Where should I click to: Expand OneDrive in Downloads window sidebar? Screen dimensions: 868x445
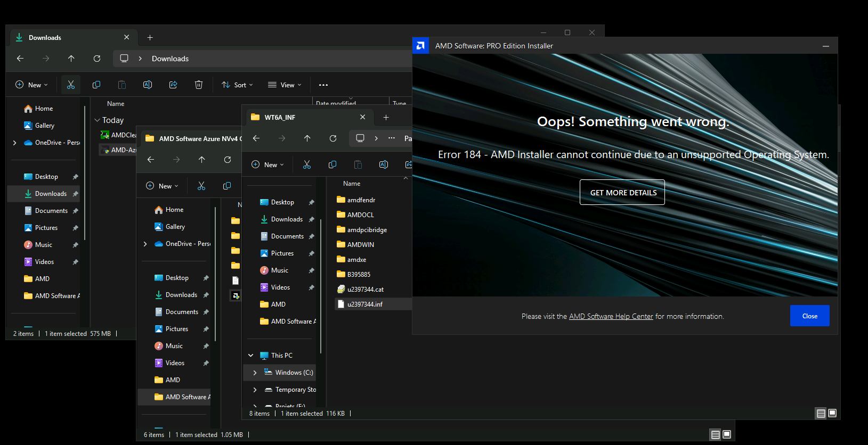14,143
